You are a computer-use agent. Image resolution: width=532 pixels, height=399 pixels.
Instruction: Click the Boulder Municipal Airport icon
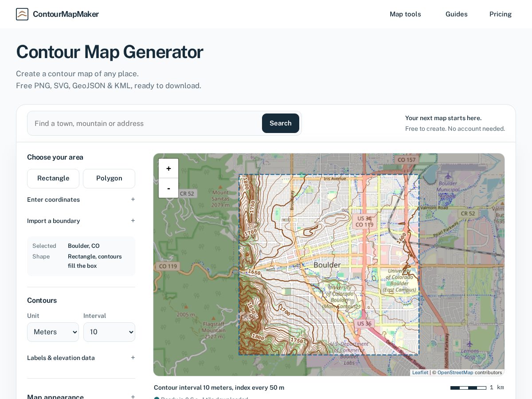(448, 177)
